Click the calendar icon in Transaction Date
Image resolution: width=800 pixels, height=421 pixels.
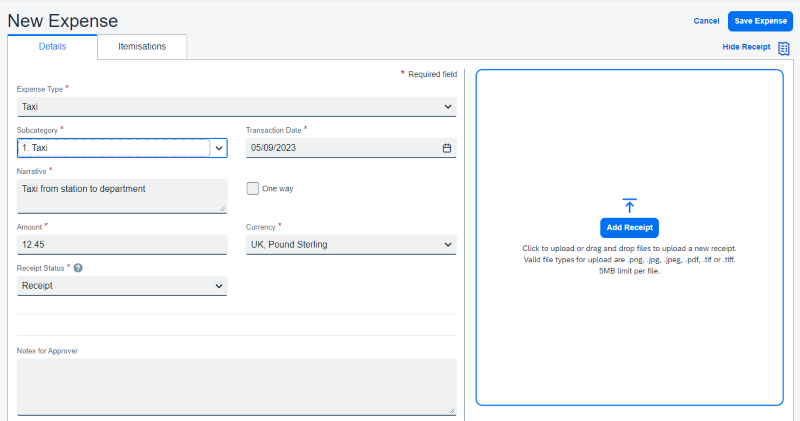pos(447,148)
